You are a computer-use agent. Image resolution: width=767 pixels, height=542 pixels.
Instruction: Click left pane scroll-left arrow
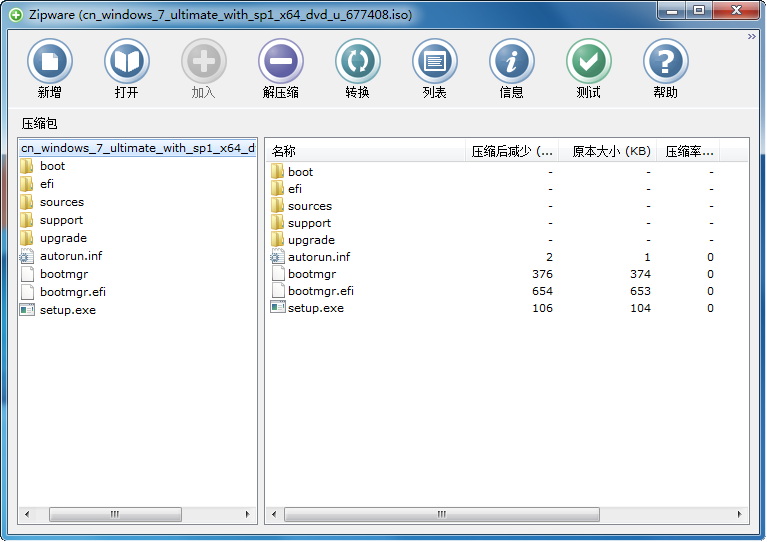click(x=27, y=514)
